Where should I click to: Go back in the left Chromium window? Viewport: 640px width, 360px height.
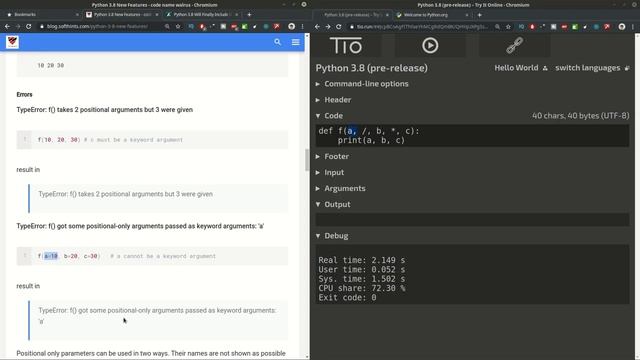[x=7, y=26]
